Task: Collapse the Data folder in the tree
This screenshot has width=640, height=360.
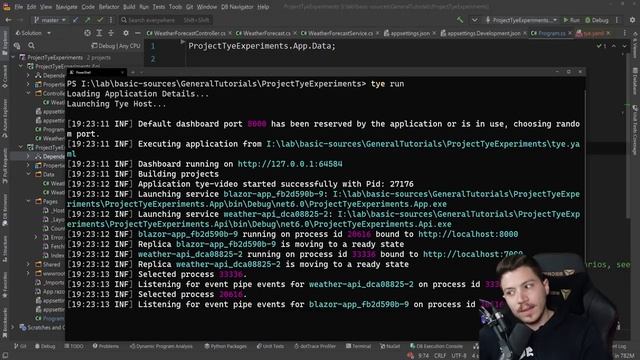Action: [x=28, y=174]
